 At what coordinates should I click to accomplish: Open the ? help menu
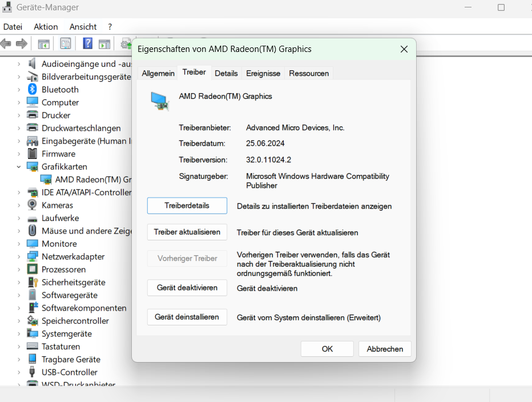pyautogui.click(x=110, y=27)
